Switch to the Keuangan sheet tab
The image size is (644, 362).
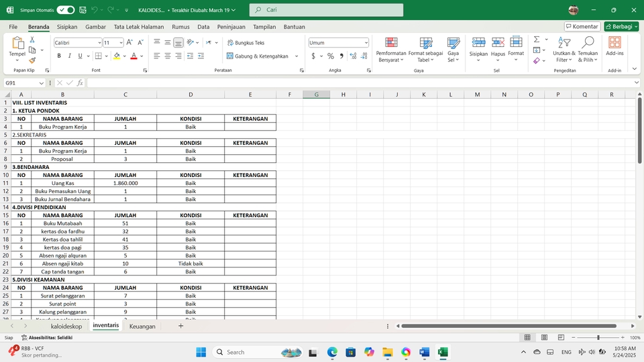pos(142,326)
